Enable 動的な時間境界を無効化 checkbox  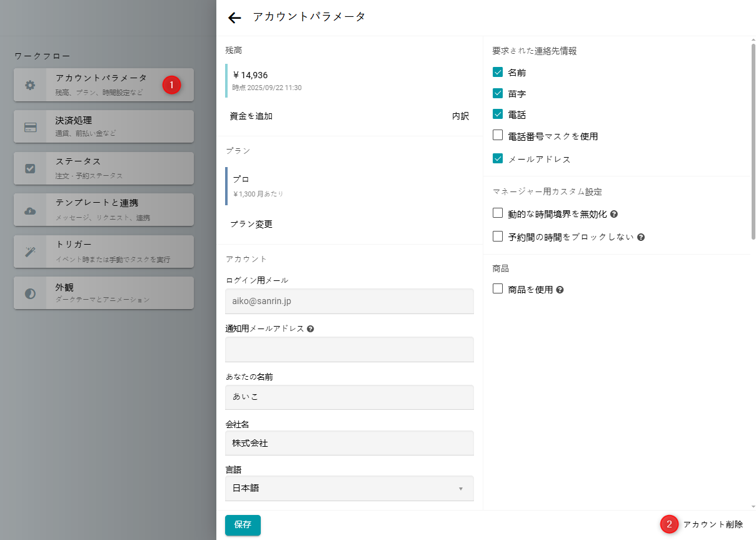click(x=498, y=213)
